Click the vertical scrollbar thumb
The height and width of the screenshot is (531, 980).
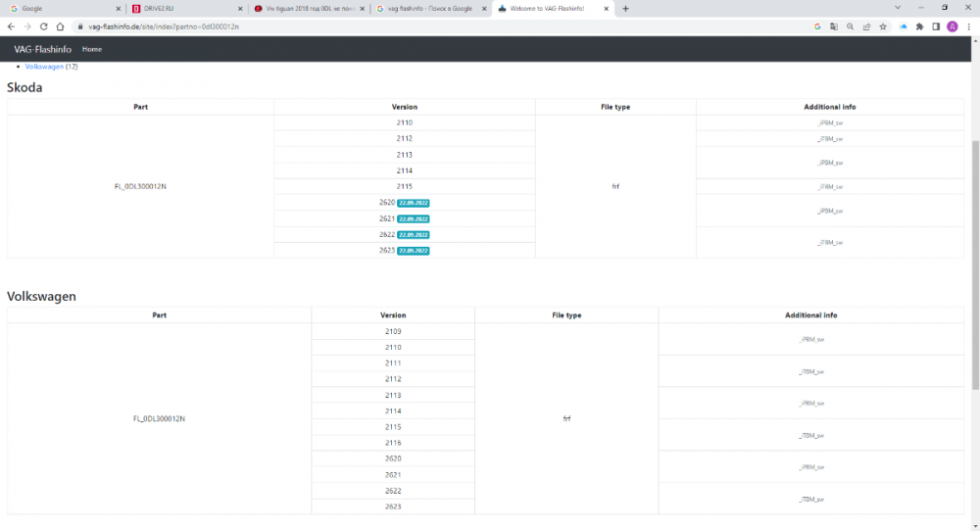(975, 265)
